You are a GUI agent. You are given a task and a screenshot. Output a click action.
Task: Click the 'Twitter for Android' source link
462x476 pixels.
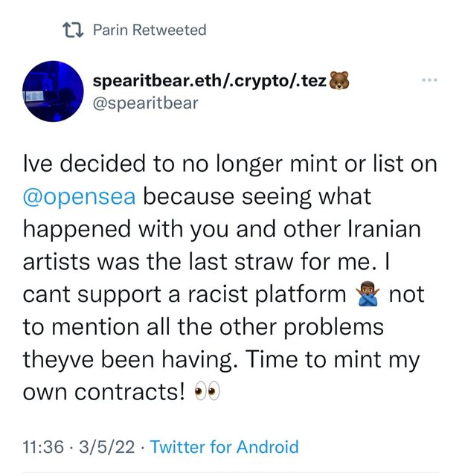[224, 447]
